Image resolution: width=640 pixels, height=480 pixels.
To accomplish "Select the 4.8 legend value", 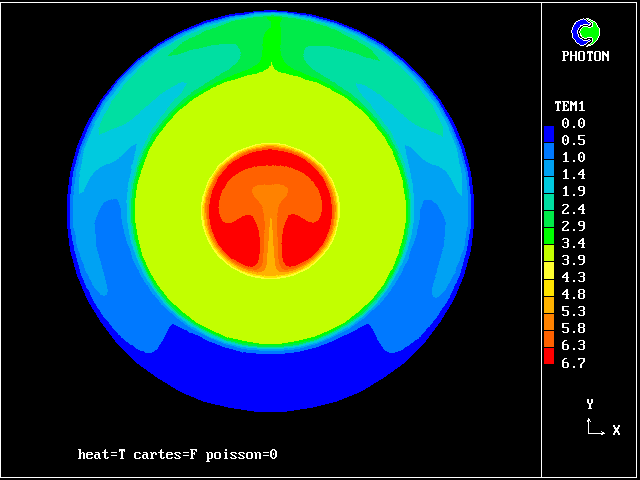I will [573, 294].
